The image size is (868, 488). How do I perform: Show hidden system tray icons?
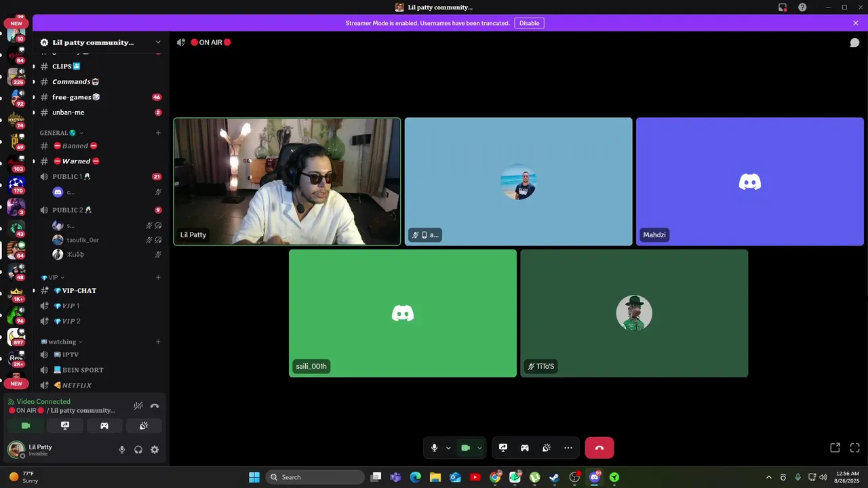click(x=768, y=477)
